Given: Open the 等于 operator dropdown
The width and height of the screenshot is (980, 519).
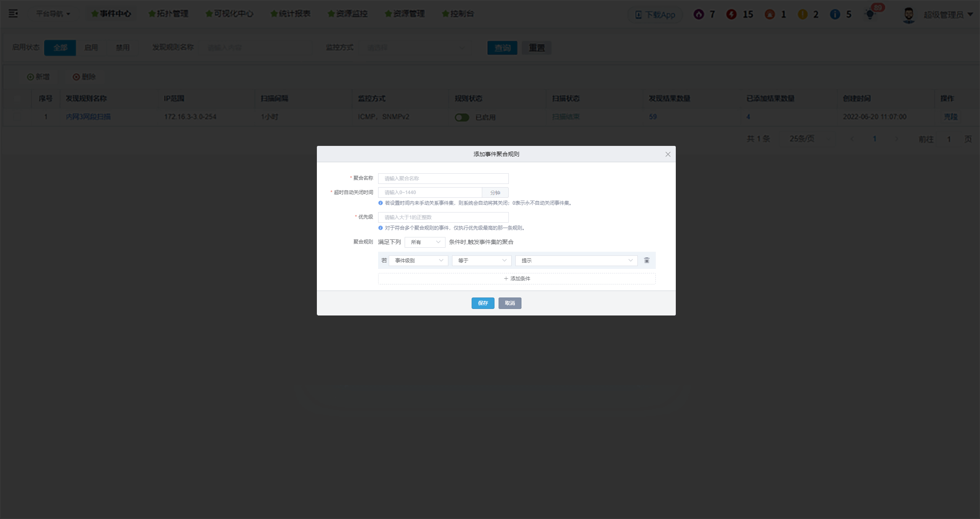Looking at the screenshot, I should click(x=481, y=261).
